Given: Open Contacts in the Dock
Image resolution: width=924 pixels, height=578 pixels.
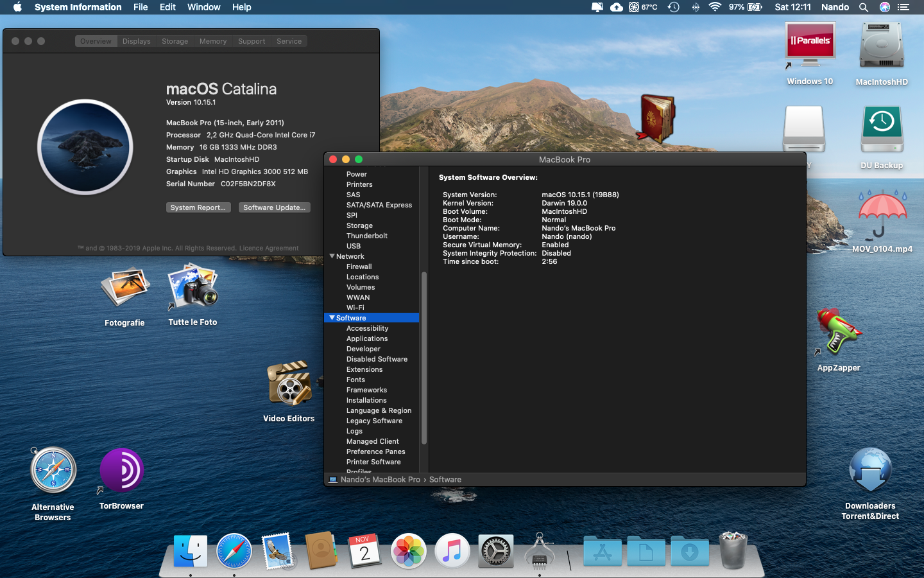Looking at the screenshot, I should [321, 551].
